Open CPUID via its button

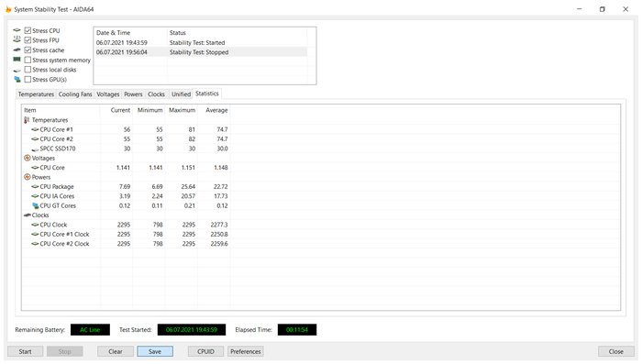205,351
